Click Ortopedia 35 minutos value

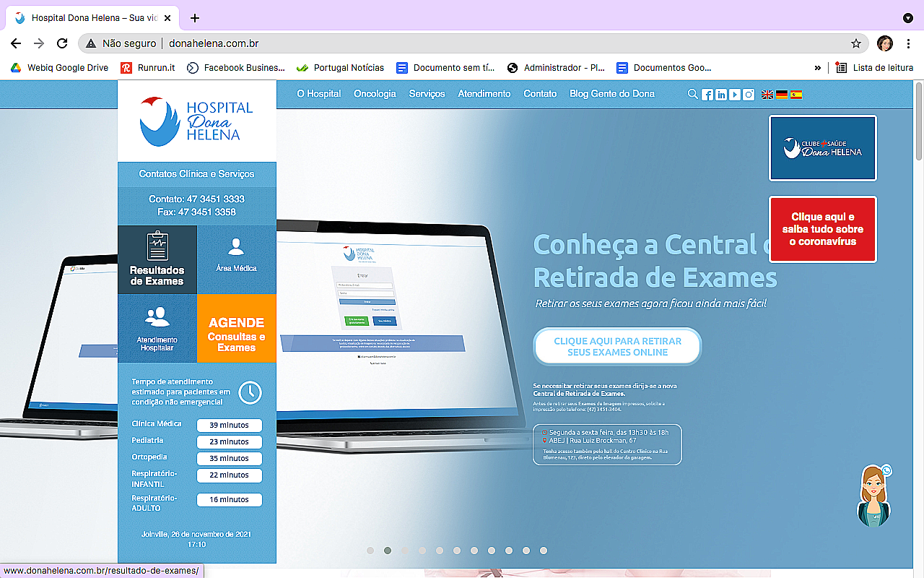pos(230,458)
